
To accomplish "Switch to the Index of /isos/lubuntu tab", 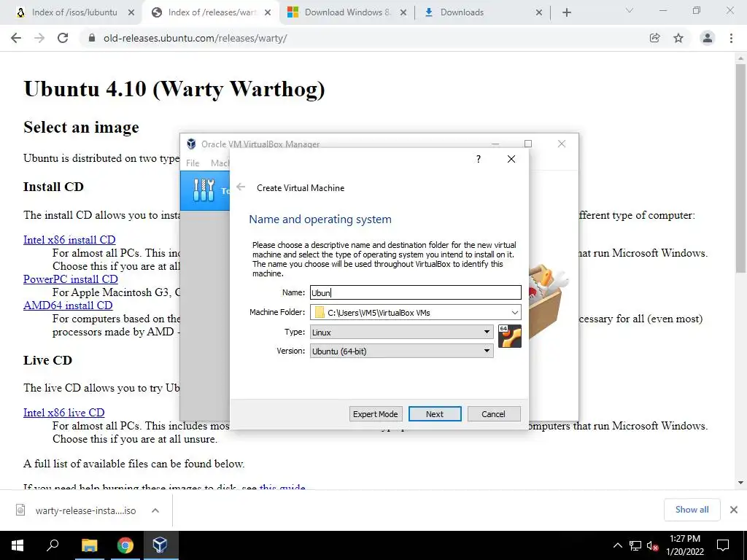I will click(74, 12).
